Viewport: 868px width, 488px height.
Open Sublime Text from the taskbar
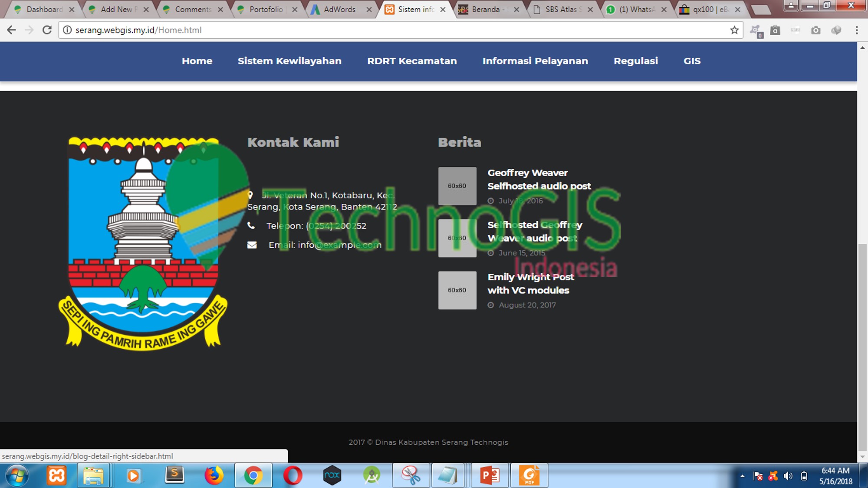point(174,475)
